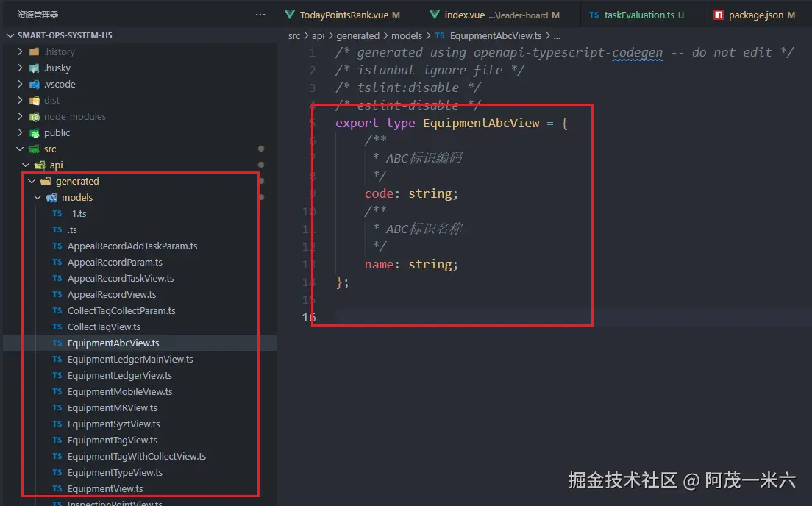This screenshot has height=506, width=812.
Task: Click the .history folder icon
Action: 34,51
